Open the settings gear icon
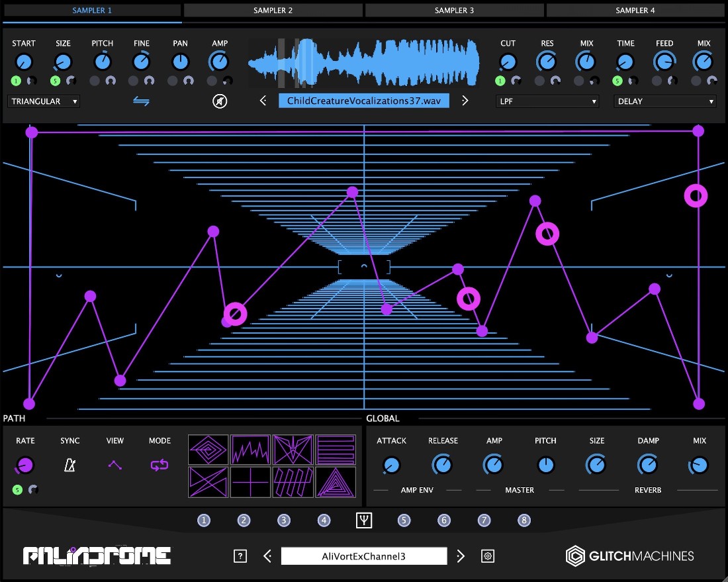The height and width of the screenshot is (582, 728). click(x=488, y=556)
